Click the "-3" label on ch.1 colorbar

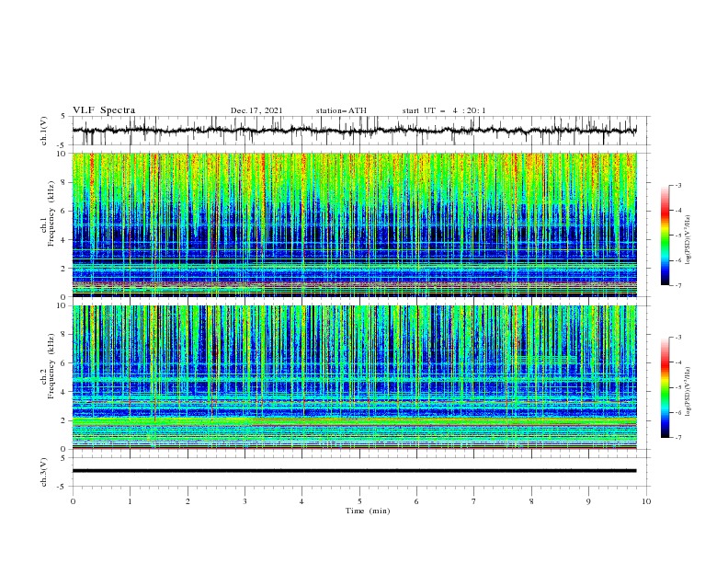tap(678, 185)
